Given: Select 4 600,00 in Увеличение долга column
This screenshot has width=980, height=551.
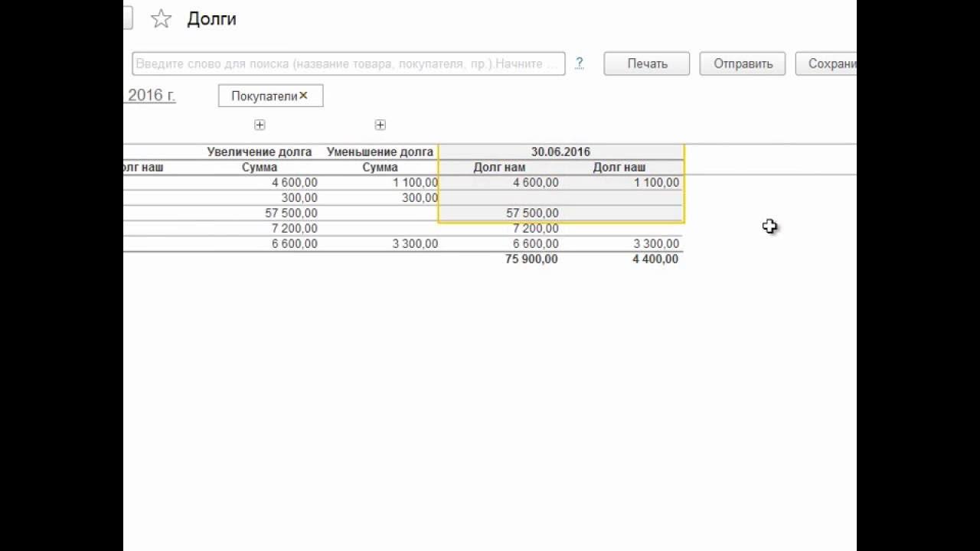Looking at the screenshot, I should [294, 182].
